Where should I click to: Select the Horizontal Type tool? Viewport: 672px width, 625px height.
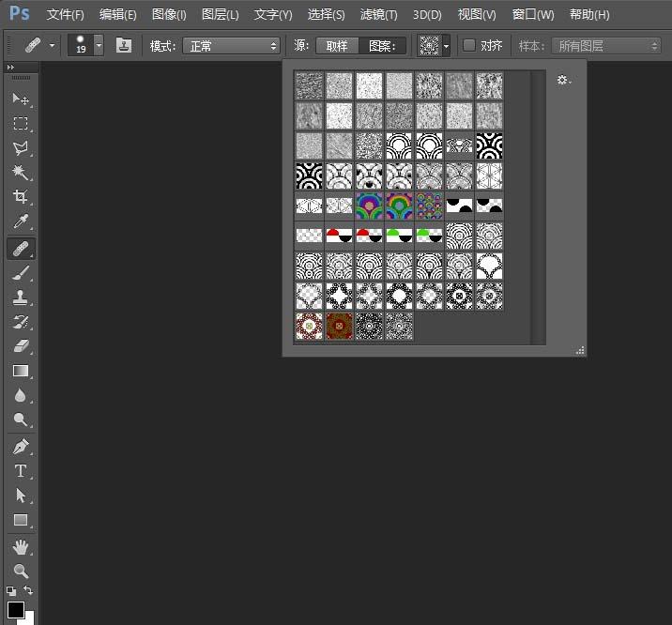point(21,471)
